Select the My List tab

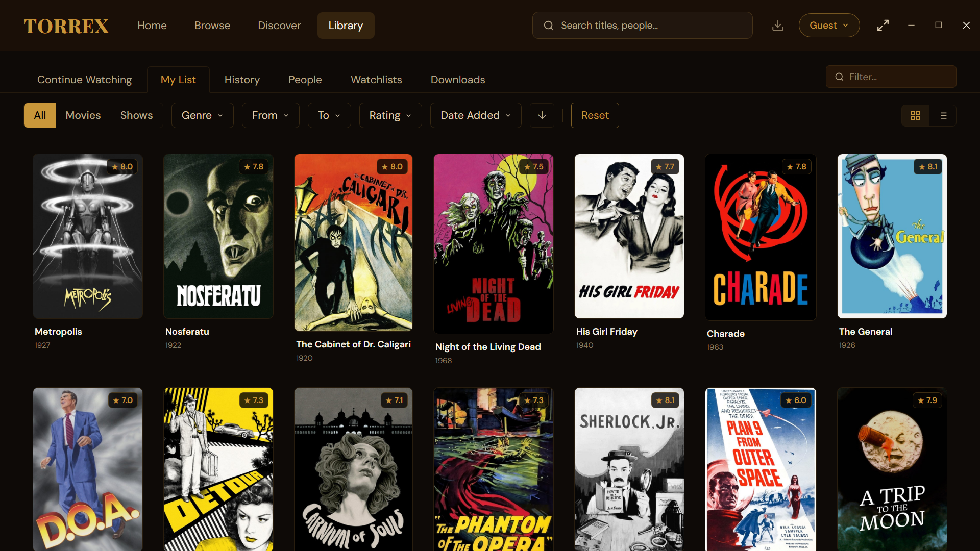click(x=178, y=80)
